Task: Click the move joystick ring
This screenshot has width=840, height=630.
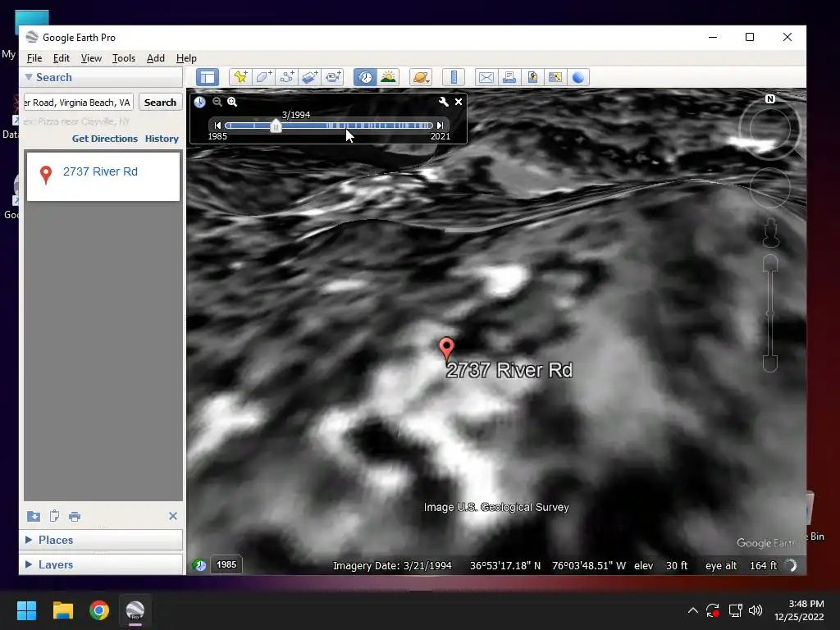Action: coord(769,188)
